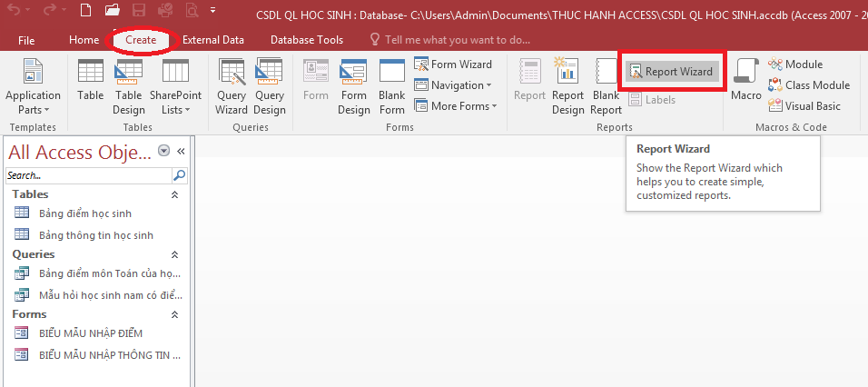Open the Visual Basic editor
868x387 pixels.
(x=804, y=106)
